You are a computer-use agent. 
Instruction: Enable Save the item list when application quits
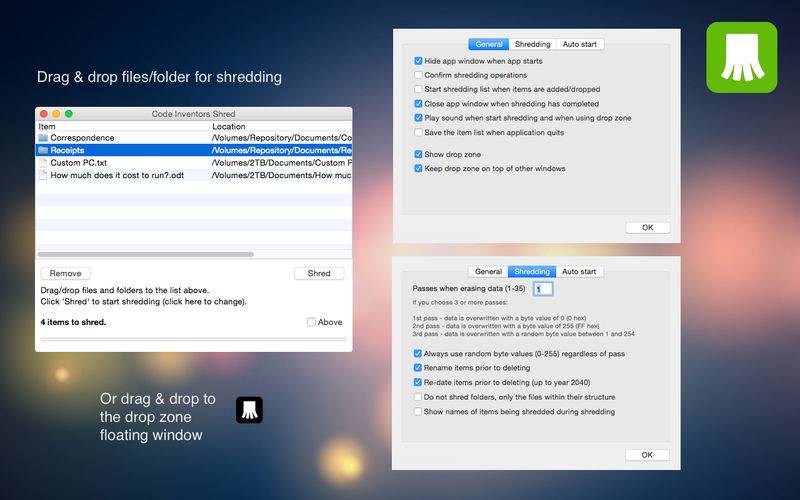point(418,132)
